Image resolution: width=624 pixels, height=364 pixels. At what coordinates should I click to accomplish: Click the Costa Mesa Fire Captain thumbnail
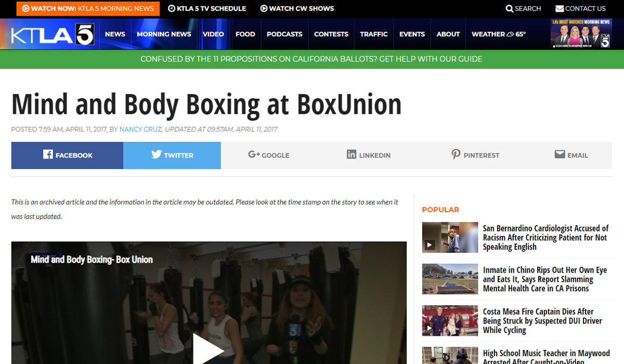coord(450,321)
